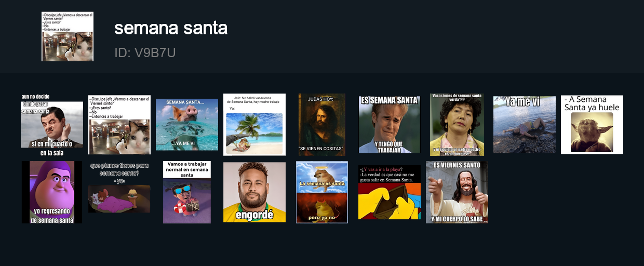Select the Cheems 'La semana es santa' meme
Screen dimensions: 644x266
tap(322, 192)
